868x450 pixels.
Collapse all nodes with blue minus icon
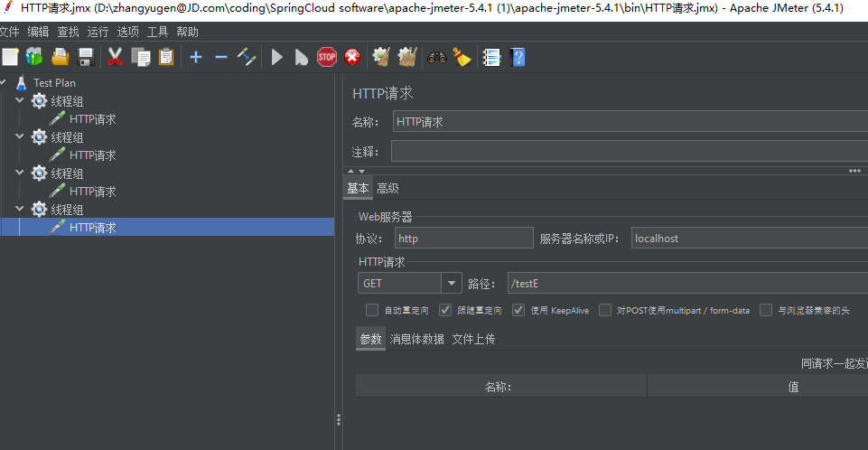[221, 57]
